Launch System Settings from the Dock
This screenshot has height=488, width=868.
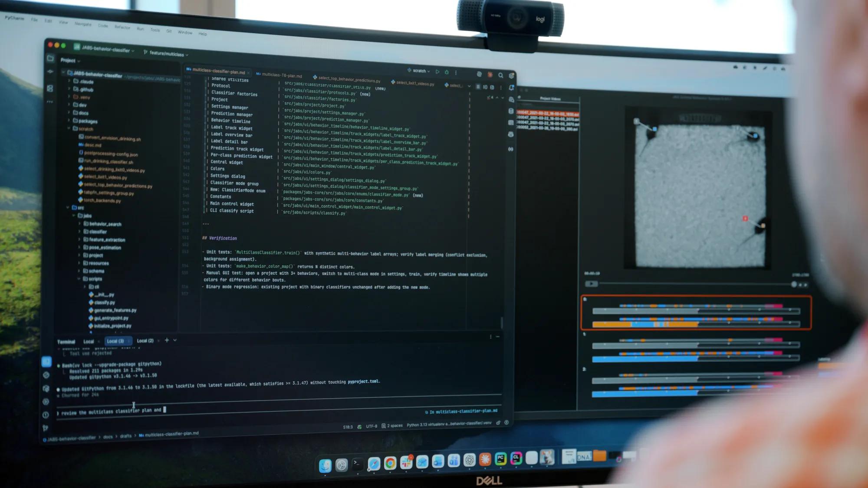point(342,465)
